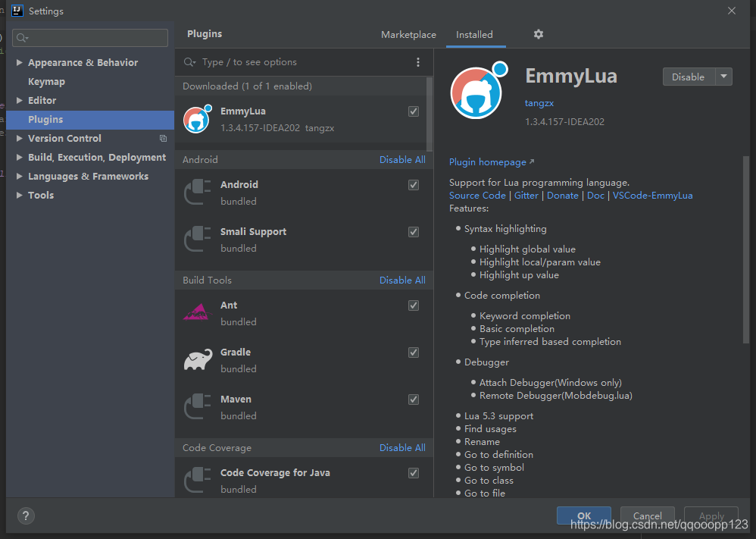The height and width of the screenshot is (539, 756).
Task: Click the Ant build tool icon
Action: [x=197, y=312]
